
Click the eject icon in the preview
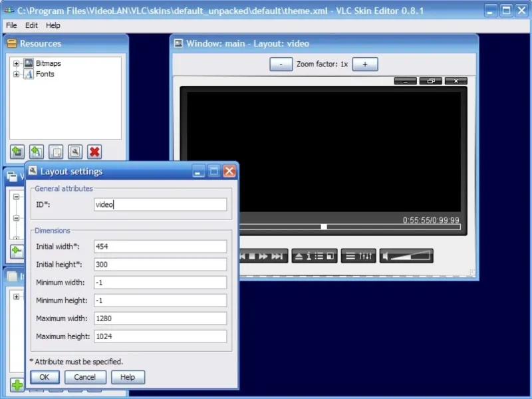click(x=299, y=256)
